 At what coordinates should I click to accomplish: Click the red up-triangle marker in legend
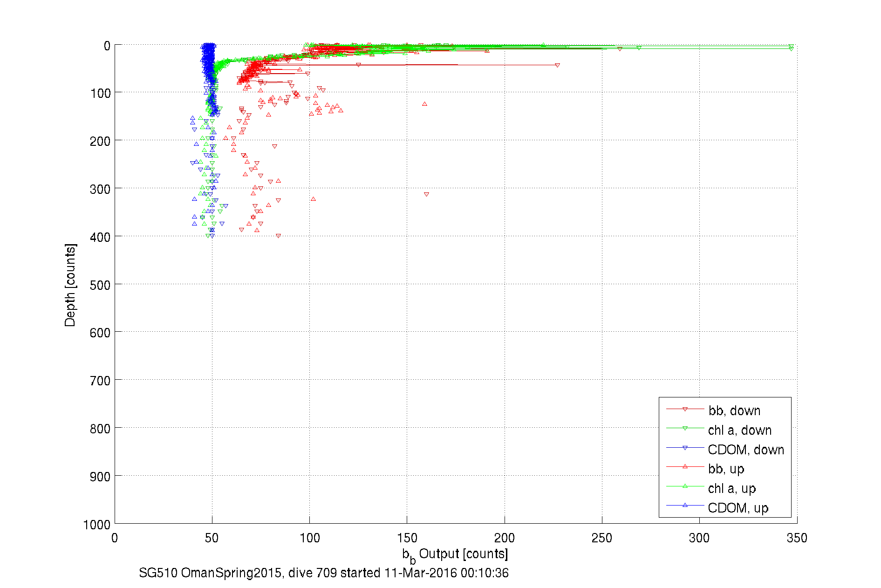click(685, 466)
